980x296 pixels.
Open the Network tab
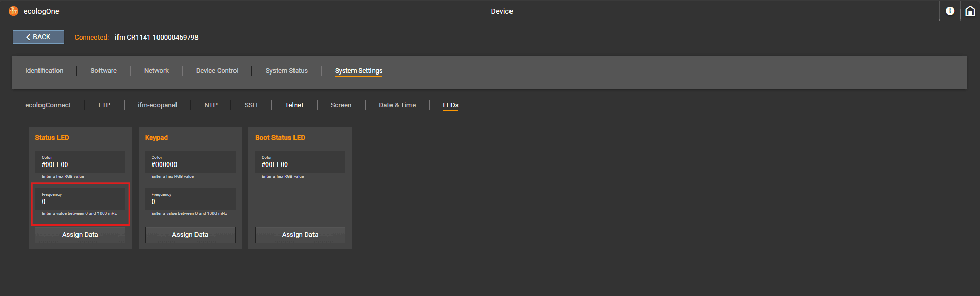(156, 71)
